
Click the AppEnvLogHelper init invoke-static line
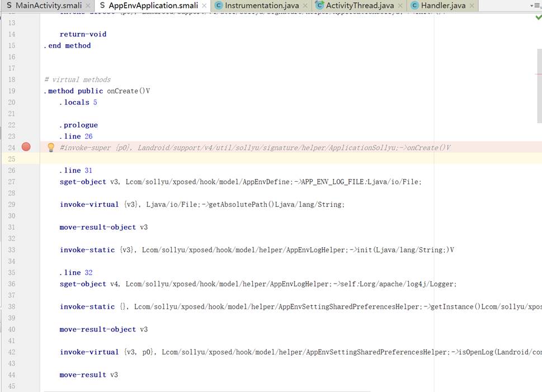(x=257, y=250)
